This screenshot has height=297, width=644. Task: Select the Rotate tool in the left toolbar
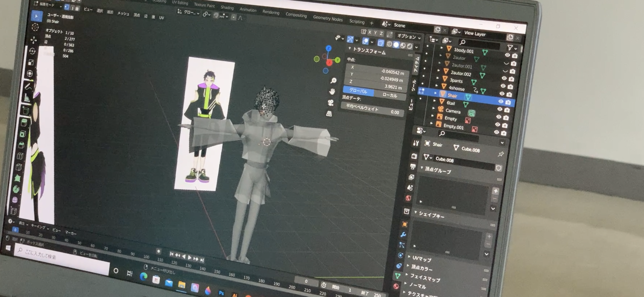[x=33, y=51]
